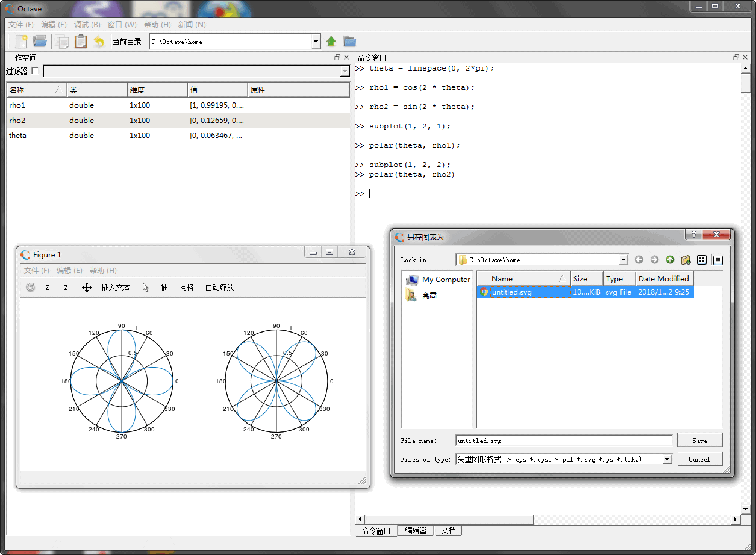Go up one directory with green arrow
The height and width of the screenshot is (555, 756).
331,42
